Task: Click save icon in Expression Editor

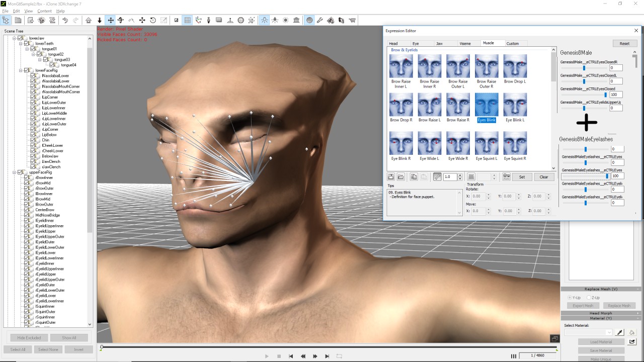Action: click(x=390, y=177)
